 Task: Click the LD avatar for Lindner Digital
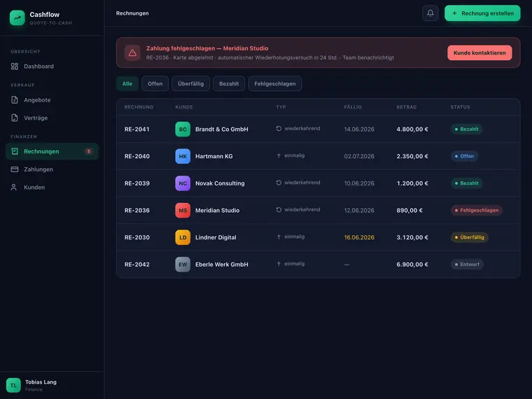coord(183,237)
